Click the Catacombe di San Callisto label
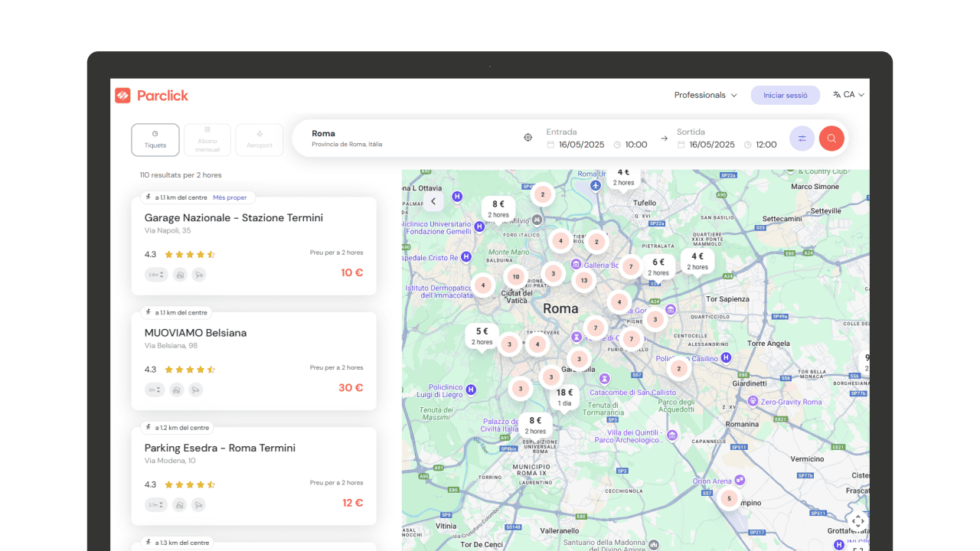The image size is (980, 551). pos(633,393)
